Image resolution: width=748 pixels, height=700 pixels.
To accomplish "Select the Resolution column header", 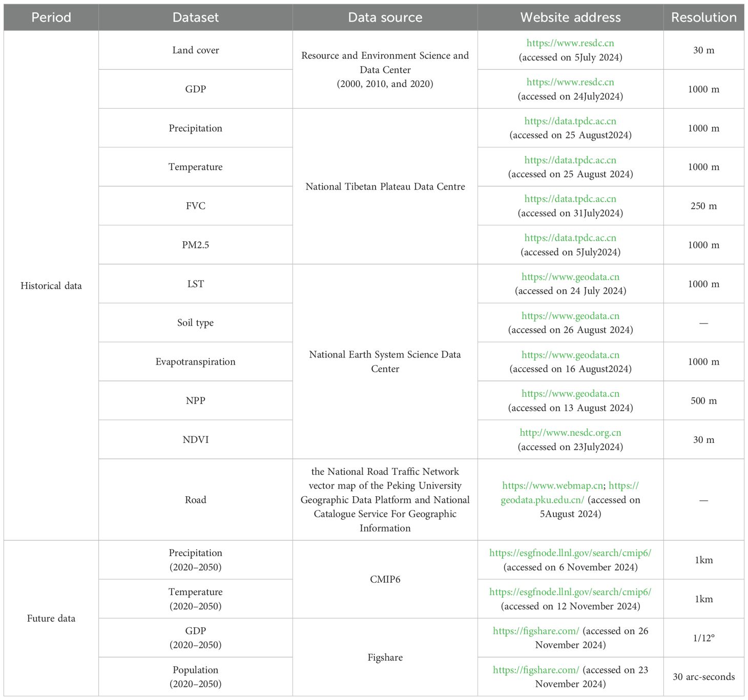I will 703,17.
